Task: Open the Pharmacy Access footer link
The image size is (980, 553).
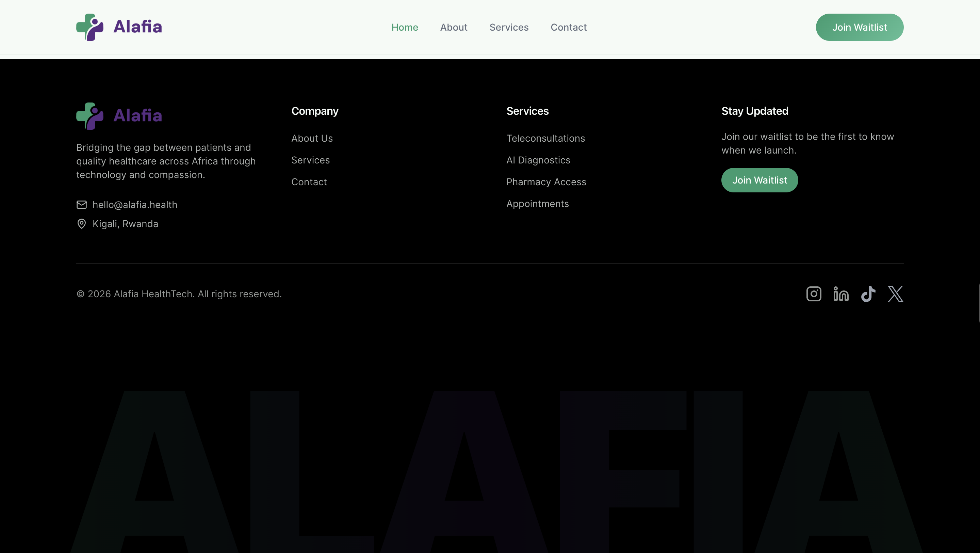Action: (546, 182)
